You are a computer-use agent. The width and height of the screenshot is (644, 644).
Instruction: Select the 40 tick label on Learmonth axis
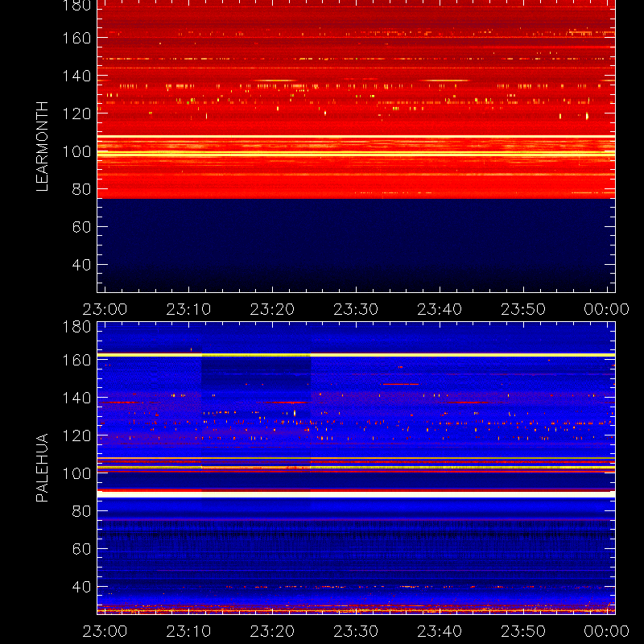pyautogui.click(x=81, y=265)
